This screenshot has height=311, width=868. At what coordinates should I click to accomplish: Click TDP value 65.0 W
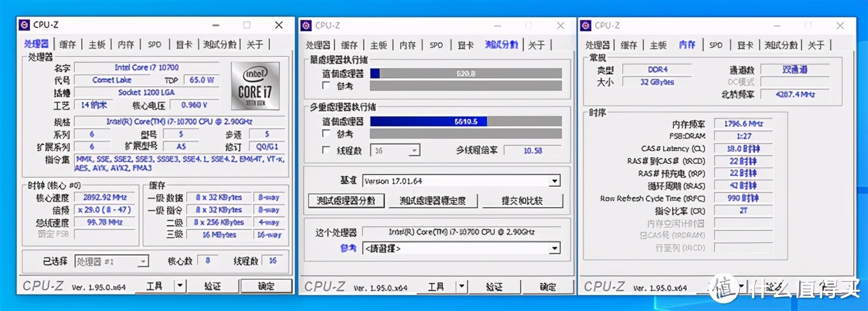[202, 80]
